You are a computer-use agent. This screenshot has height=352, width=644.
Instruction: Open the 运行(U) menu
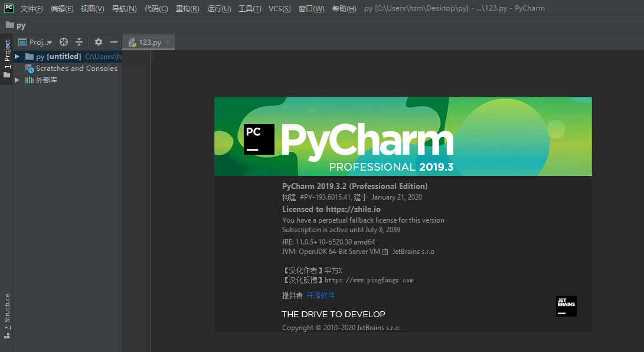click(x=219, y=8)
